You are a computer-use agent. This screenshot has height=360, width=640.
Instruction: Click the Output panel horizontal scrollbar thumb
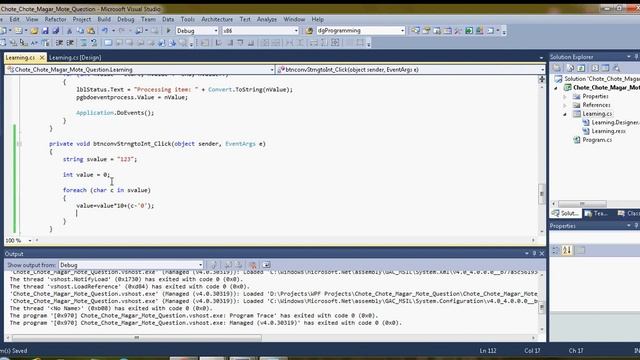[136, 338]
